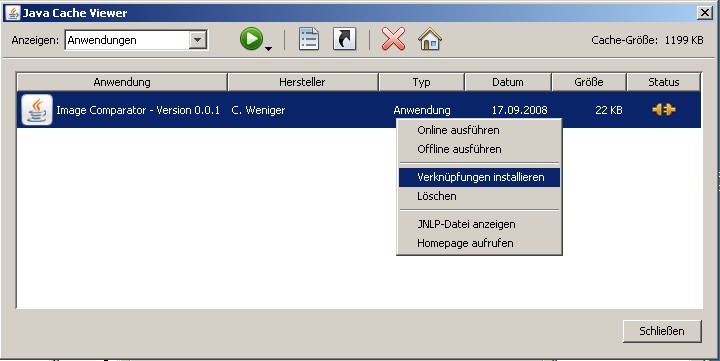
Task: Select Löschen in the context menu
Action: [x=479, y=196]
